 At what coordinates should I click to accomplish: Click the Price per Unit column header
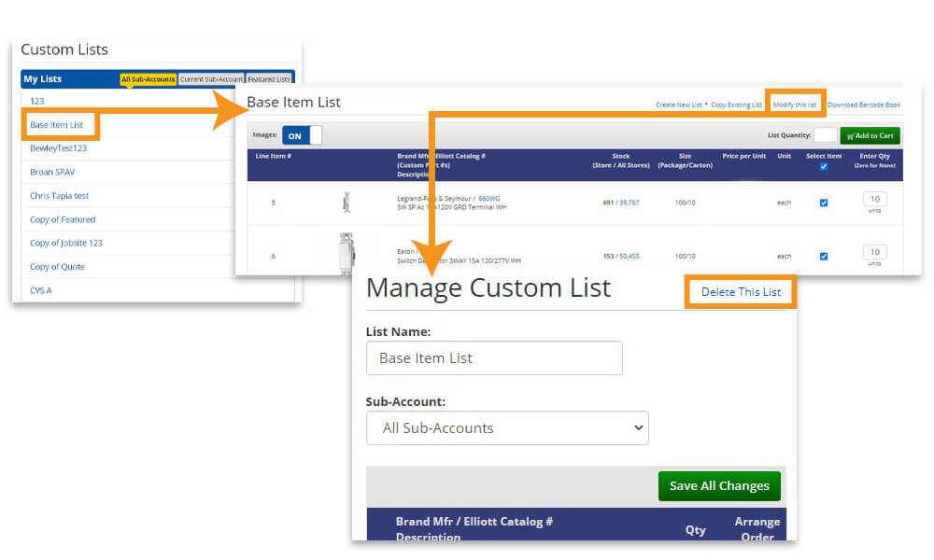point(744,156)
